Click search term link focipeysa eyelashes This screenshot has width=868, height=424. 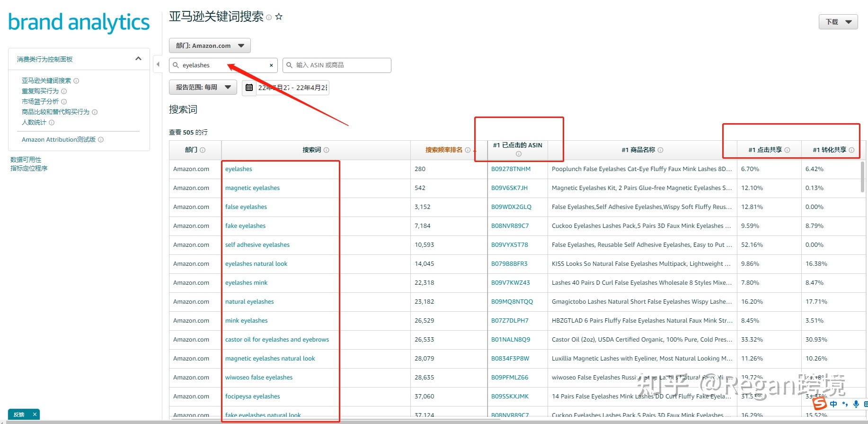pos(252,397)
